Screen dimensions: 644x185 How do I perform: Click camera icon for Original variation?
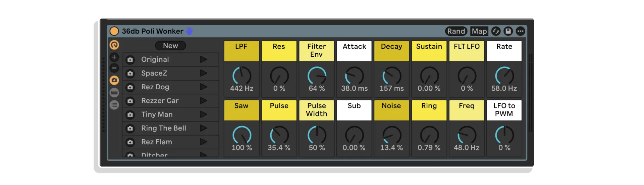click(x=130, y=60)
